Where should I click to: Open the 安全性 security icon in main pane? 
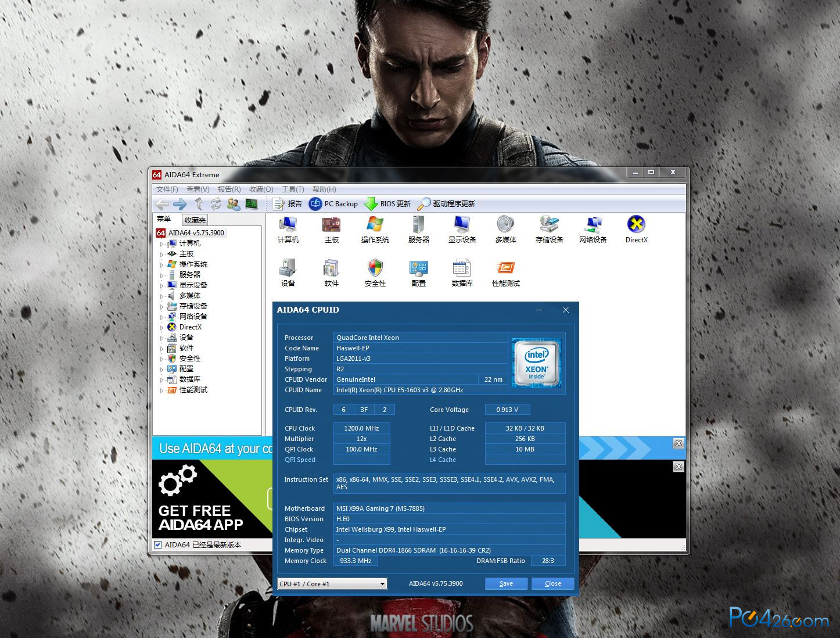(375, 273)
